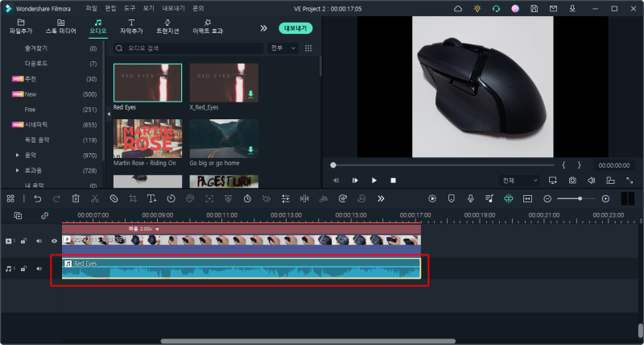Click the lightbulb tips icon
The image size is (644, 345).
click(x=477, y=9)
